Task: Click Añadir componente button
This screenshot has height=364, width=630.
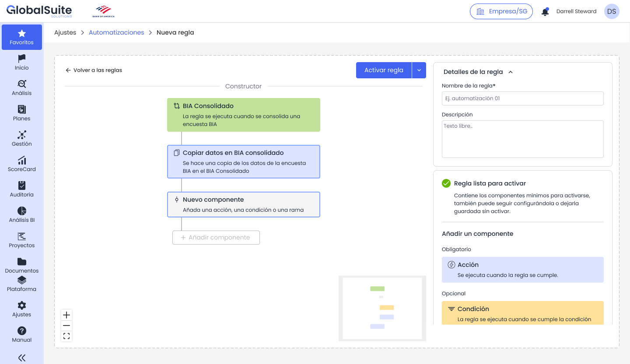Action: tap(216, 238)
